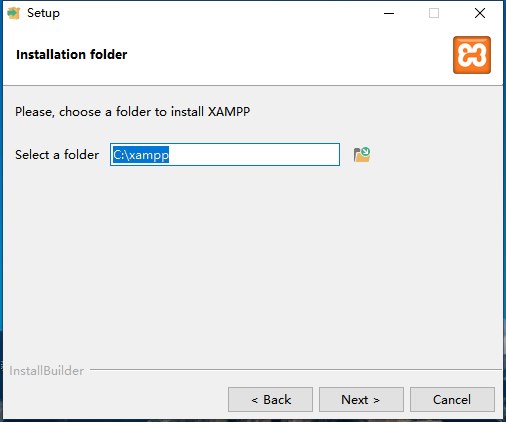Focus the C:\xampp folder path field
The width and height of the screenshot is (506, 422).
point(225,155)
